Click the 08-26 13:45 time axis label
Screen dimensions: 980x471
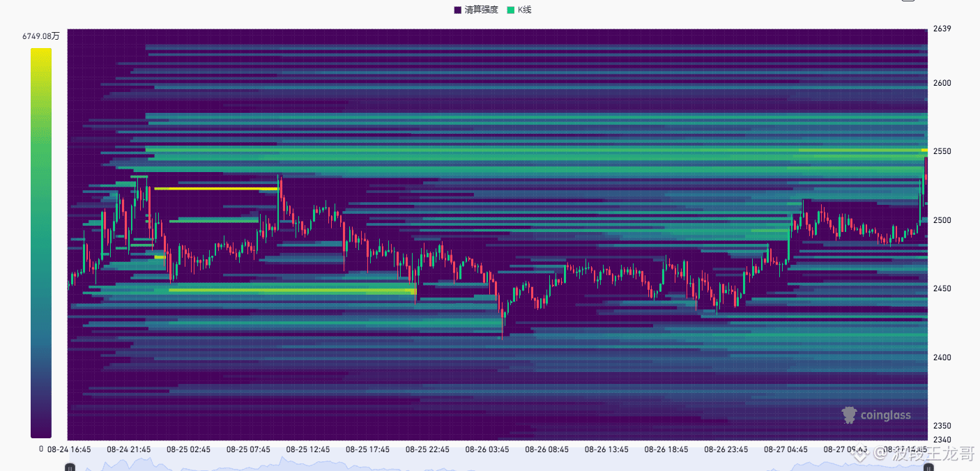coord(607,449)
